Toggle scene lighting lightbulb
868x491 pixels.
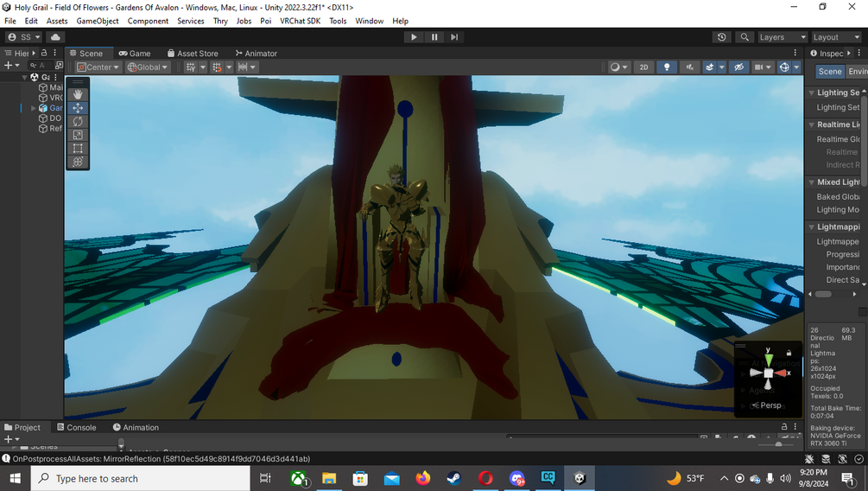667,67
